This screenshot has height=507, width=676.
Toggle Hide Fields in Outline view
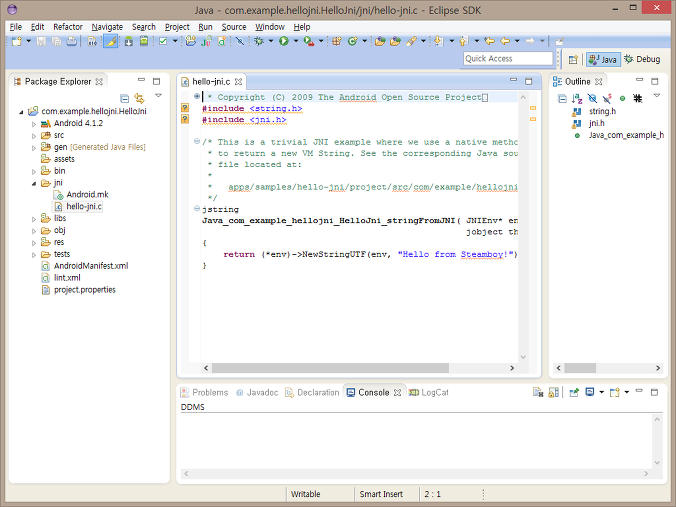coord(592,99)
